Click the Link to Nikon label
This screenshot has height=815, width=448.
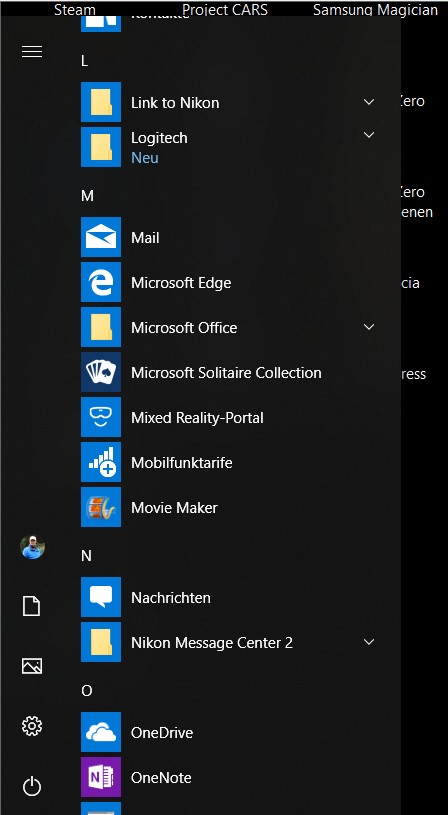coord(175,103)
